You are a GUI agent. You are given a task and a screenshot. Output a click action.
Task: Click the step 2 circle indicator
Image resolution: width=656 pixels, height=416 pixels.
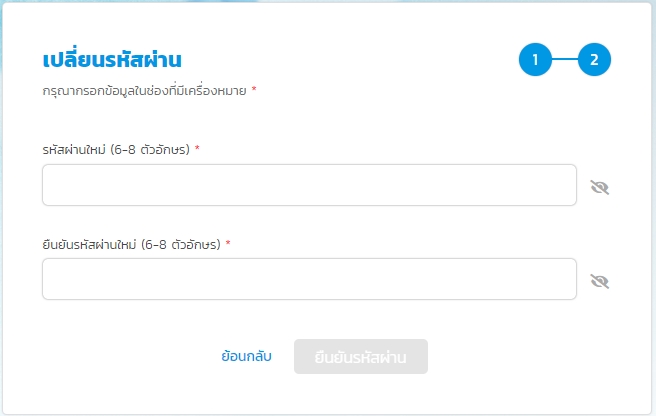pyautogui.click(x=594, y=60)
